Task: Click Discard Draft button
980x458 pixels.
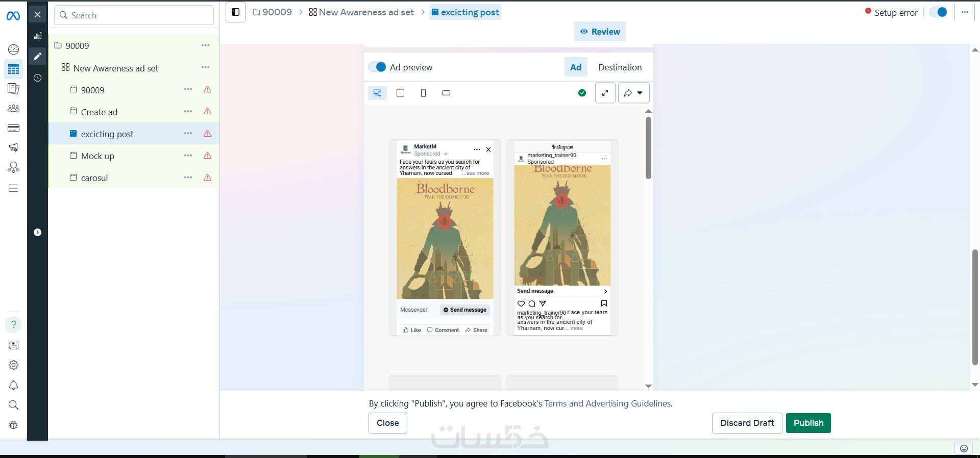Action: (x=747, y=423)
